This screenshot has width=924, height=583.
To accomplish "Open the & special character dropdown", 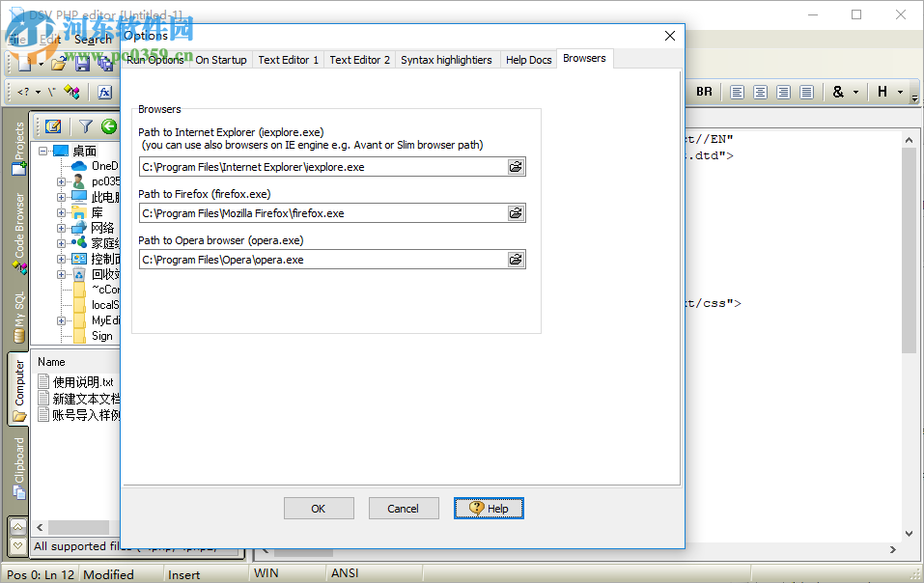I will 838,92.
